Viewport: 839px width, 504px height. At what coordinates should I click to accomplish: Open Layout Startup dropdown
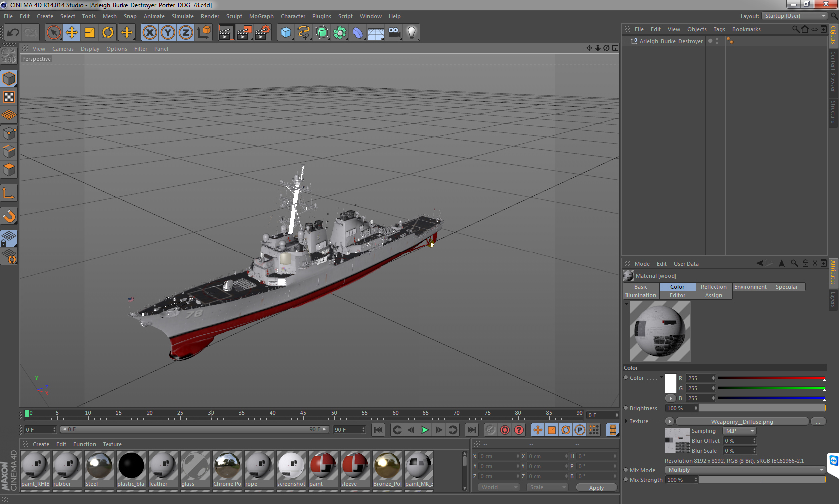pyautogui.click(x=795, y=16)
